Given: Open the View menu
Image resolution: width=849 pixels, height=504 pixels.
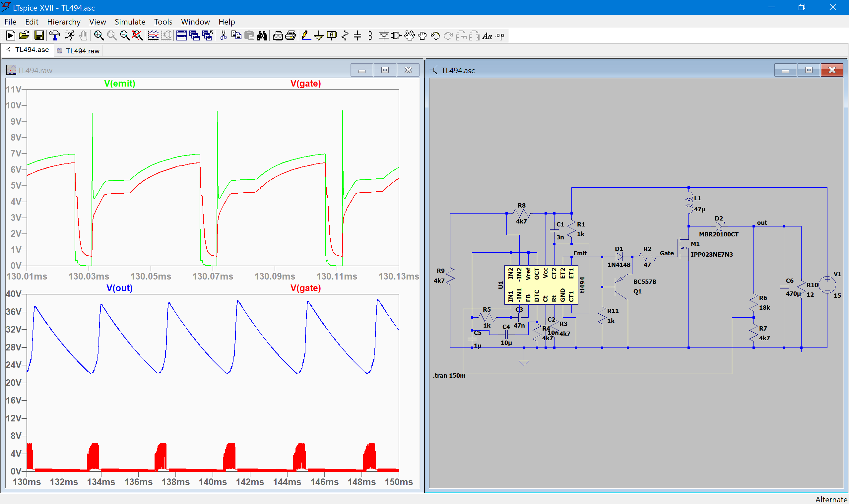Looking at the screenshot, I should click(x=98, y=22).
